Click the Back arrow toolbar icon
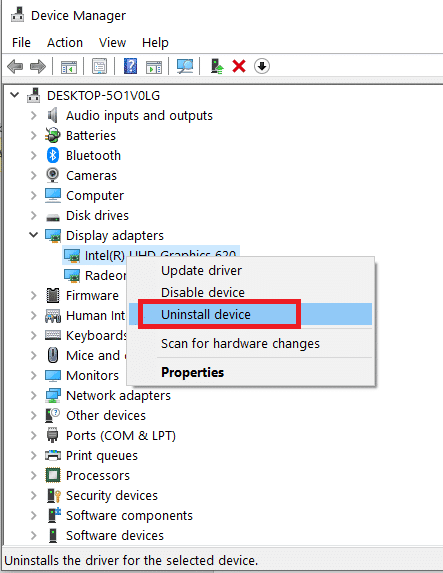The image size is (443, 573). [x=15, y=67]
